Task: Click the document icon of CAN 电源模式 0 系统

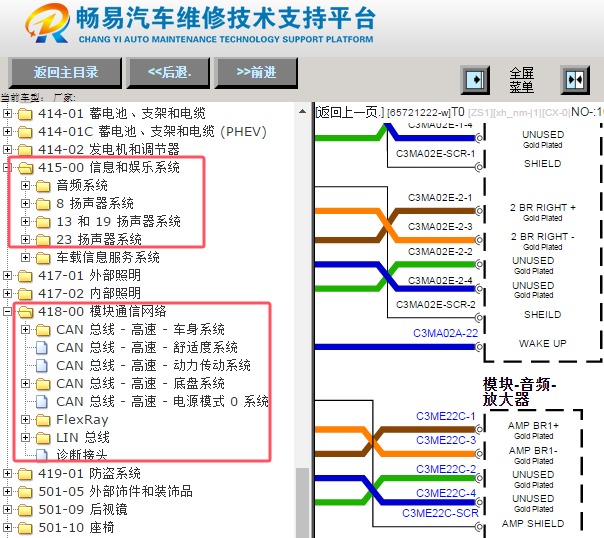Action: [42, 402]
